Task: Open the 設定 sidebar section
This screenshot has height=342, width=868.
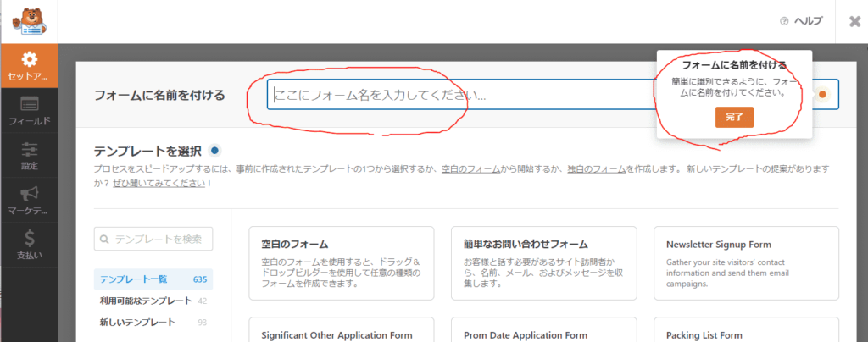Action: click(x=30, y=156)
